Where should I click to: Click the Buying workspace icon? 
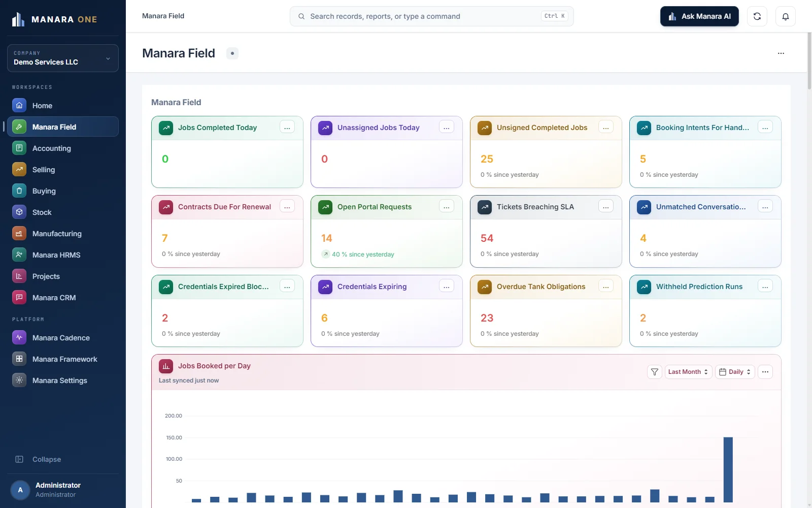point(19,190)
